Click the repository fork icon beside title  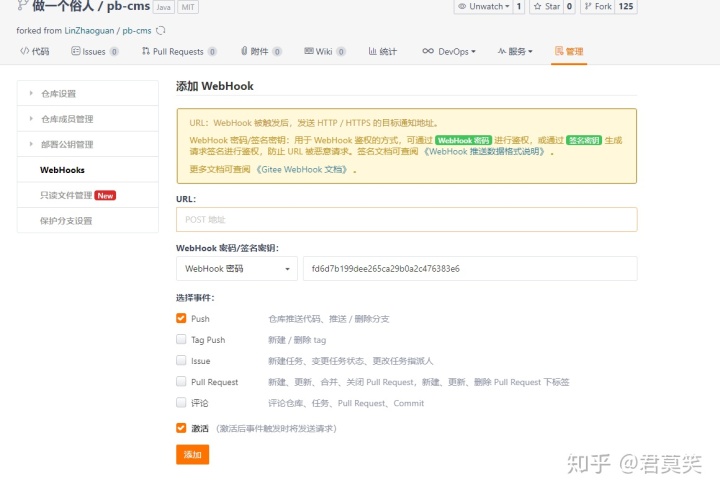22,6
